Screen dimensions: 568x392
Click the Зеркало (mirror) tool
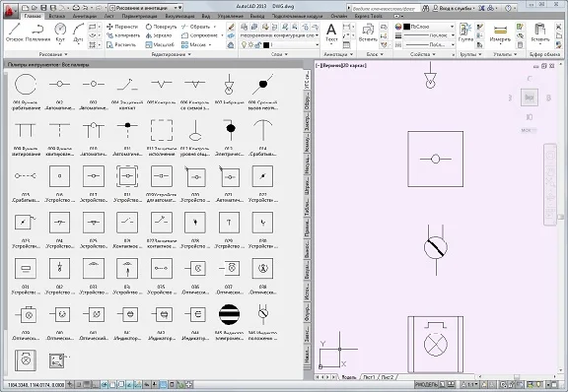pyautogui.click(x=159, y=35)
